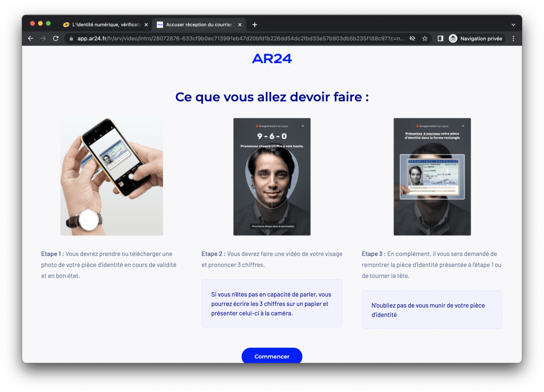
Task: Close the Accuser réception du courrier tab
Action: pos(240,24)
